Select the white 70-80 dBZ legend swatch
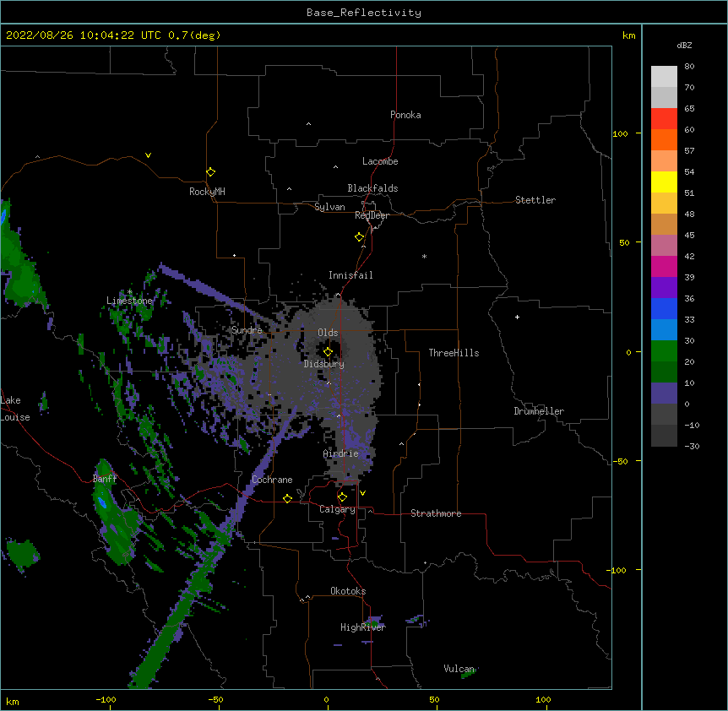Screen dimensions: 728x711 664,77
